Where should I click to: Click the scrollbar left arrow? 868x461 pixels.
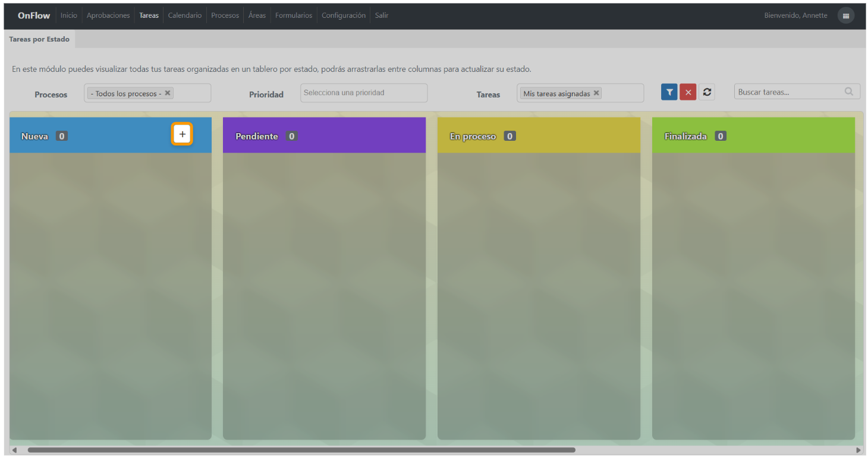tap(15, 450)
